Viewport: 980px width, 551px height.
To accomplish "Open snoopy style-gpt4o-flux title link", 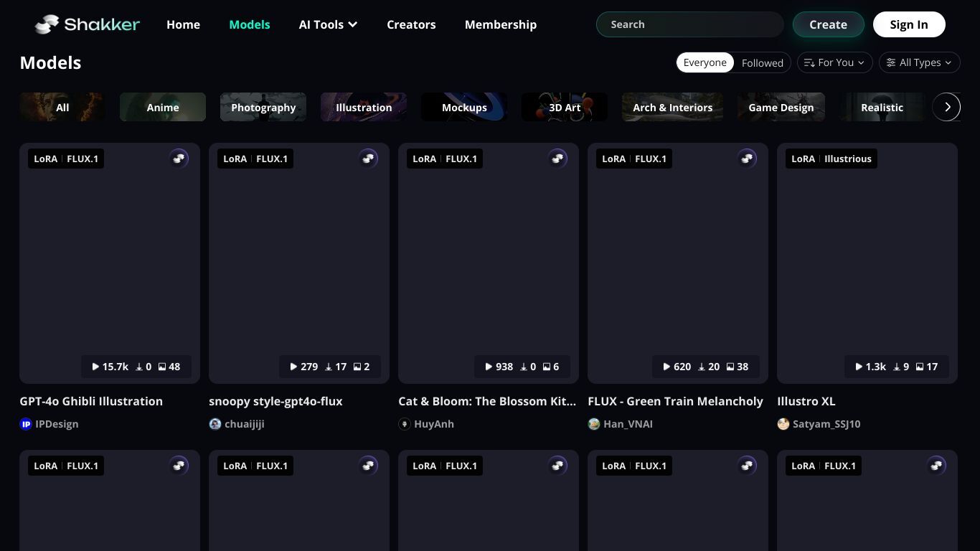I will point(275,401).
